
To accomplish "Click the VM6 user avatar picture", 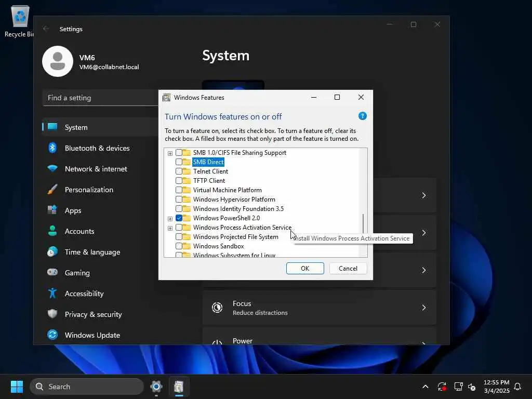I will coord(58,61).
